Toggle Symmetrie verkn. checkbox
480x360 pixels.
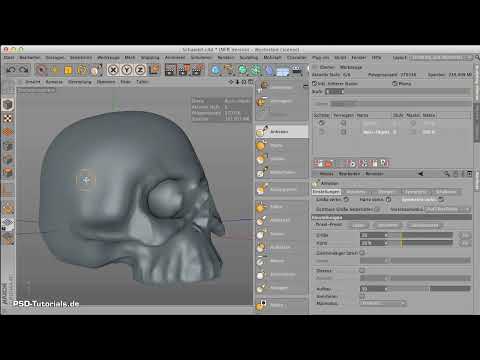(441, 199)
